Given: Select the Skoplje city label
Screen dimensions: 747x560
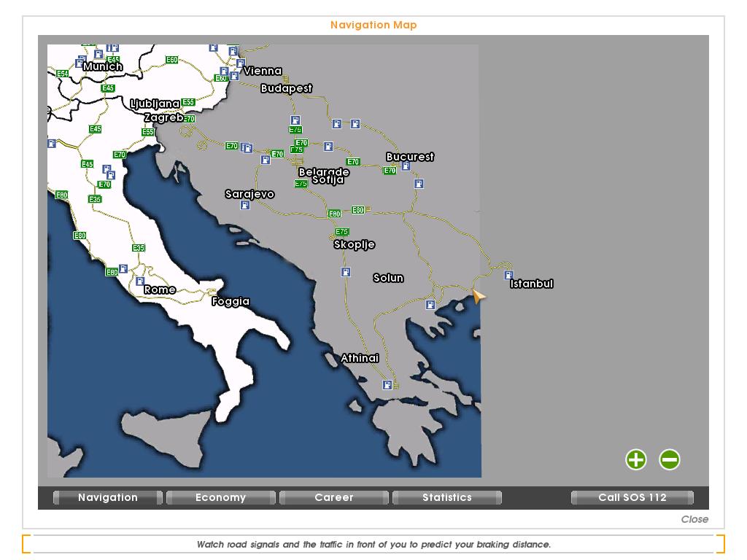Looking at the screenshot, I should click(x=354, y=244).
